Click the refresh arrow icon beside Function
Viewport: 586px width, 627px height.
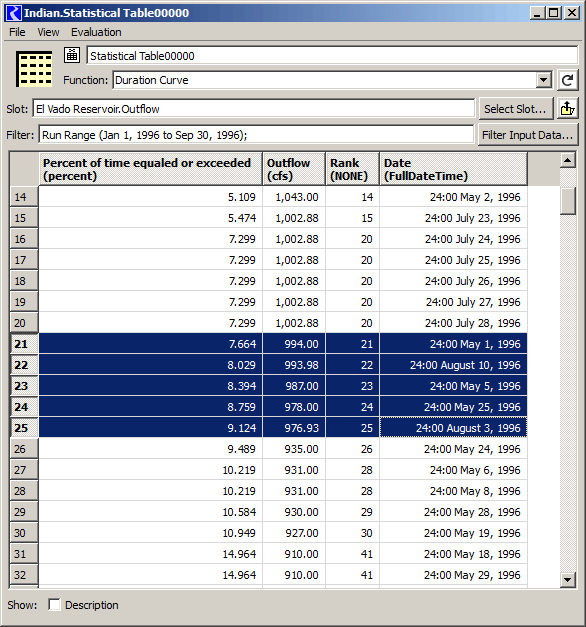click(x=567, y=80)
